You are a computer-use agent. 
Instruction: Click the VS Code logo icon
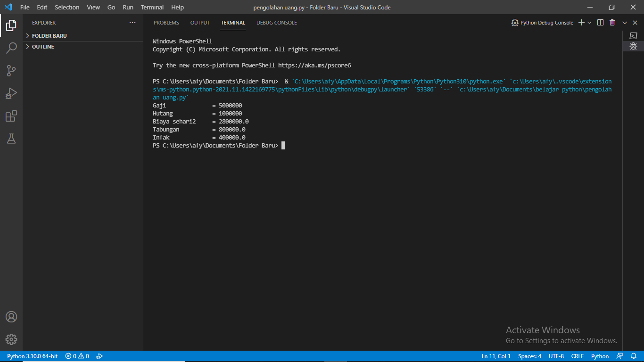[x=8, y=7]
